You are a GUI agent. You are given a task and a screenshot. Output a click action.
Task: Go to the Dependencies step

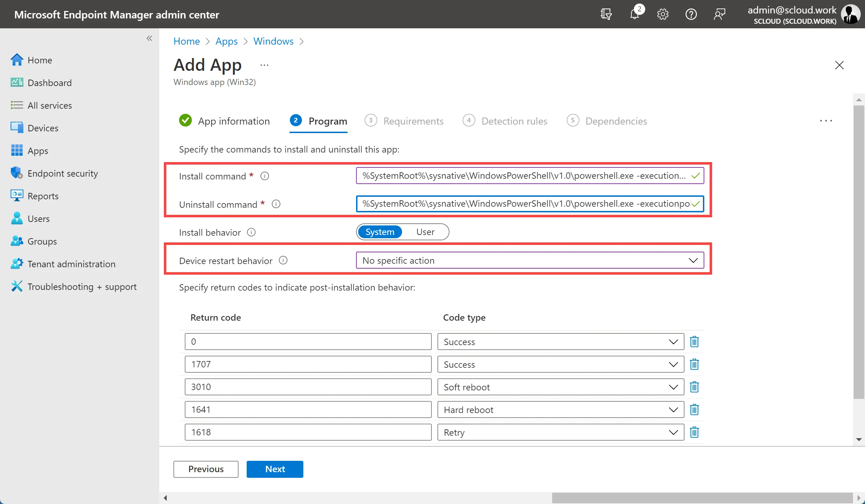pos(607,121)
